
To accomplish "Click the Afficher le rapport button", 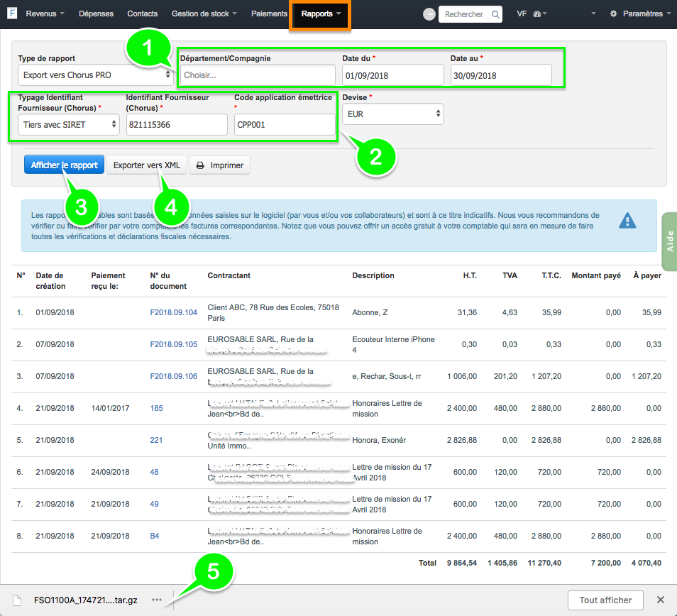I will click(65, 165).
